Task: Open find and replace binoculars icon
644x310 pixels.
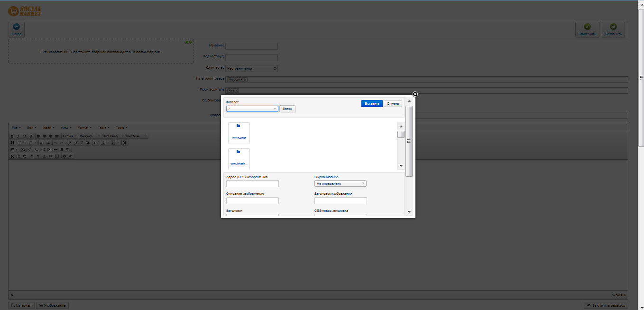Action: pos(12,143)
